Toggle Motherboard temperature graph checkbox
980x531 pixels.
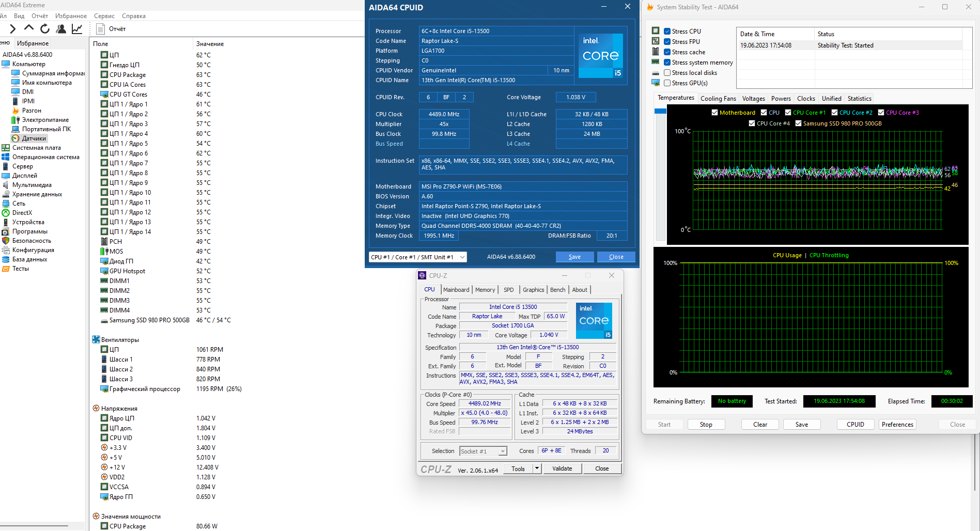(x=715, y=113)
